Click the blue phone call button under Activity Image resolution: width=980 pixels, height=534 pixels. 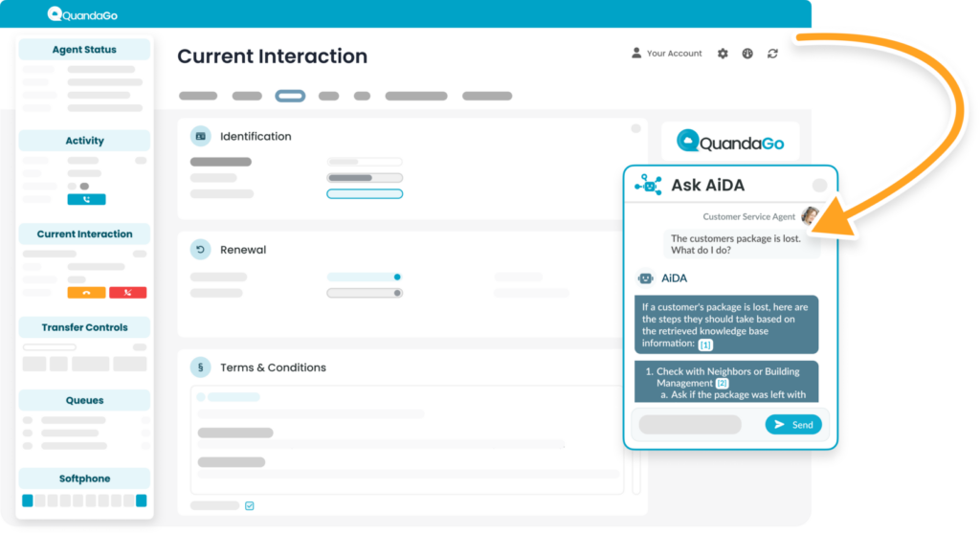[x=86, y=199]
